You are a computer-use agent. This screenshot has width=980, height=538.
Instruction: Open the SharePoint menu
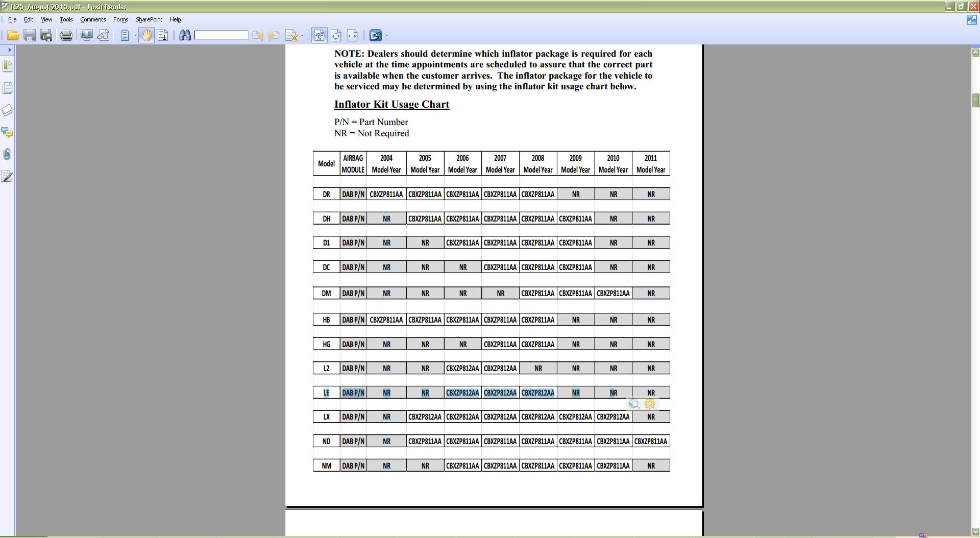tap(149, 19)
